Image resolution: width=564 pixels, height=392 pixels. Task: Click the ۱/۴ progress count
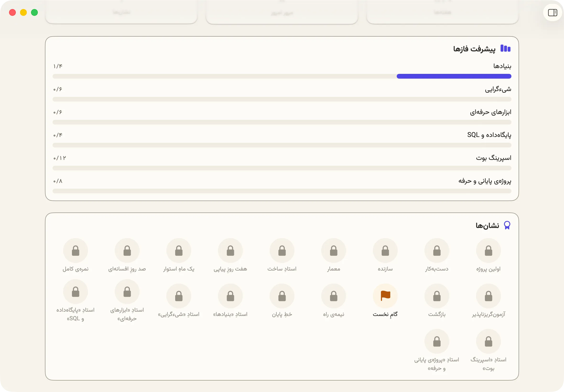pyautogui.click(x=58, y=66)
